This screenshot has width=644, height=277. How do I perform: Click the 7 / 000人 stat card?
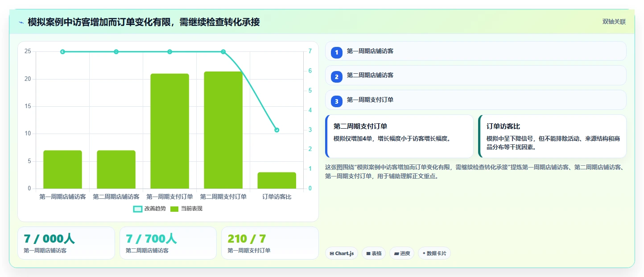66,243
